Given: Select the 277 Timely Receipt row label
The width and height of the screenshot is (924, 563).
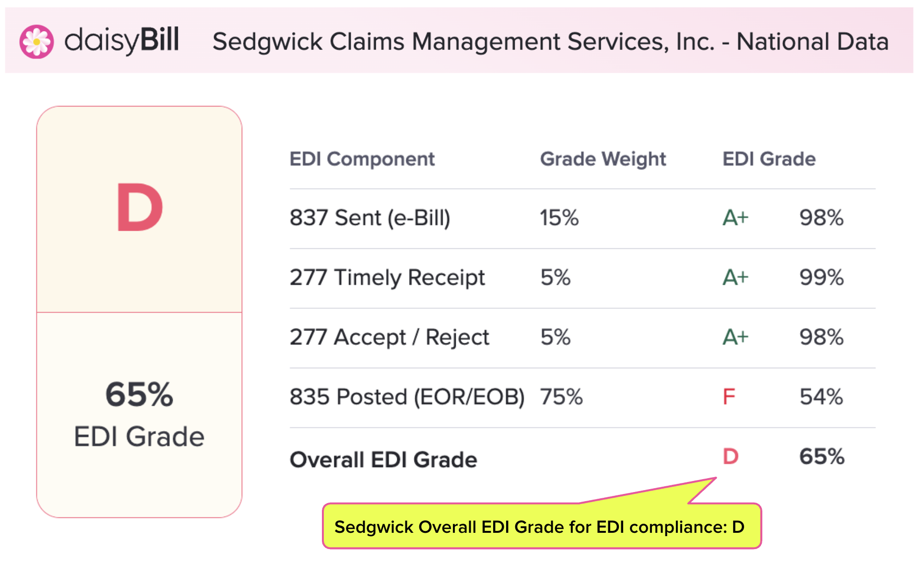Looking at the screenshot, I should click(x=387, y=278).
